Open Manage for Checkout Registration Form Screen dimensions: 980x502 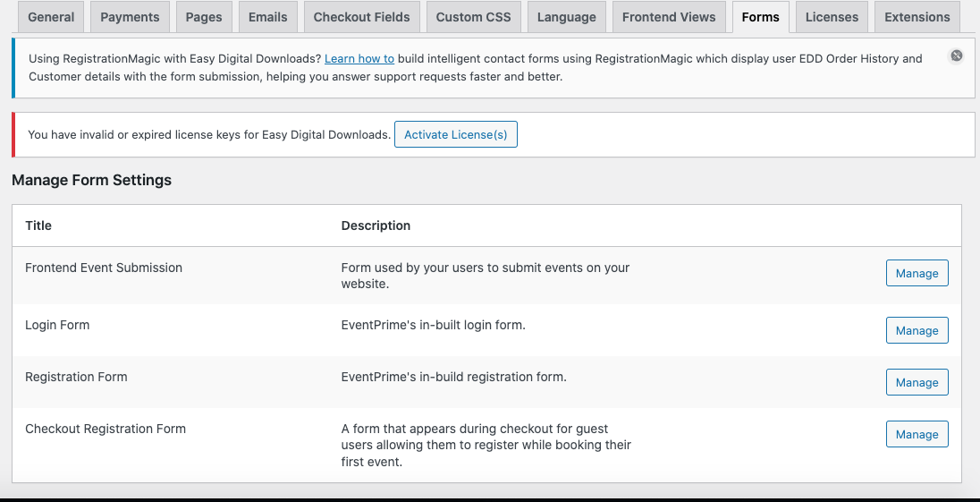pyautogui.click(x=917, y=435)
